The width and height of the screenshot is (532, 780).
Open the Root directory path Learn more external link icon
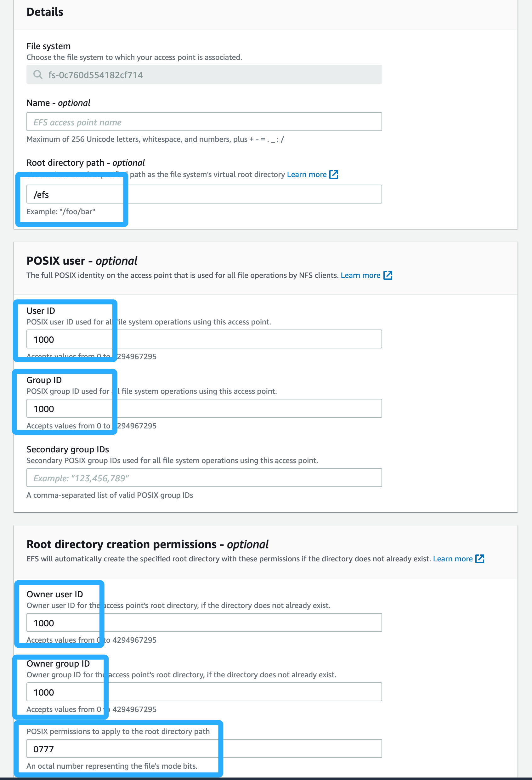[x=334, y=175]
